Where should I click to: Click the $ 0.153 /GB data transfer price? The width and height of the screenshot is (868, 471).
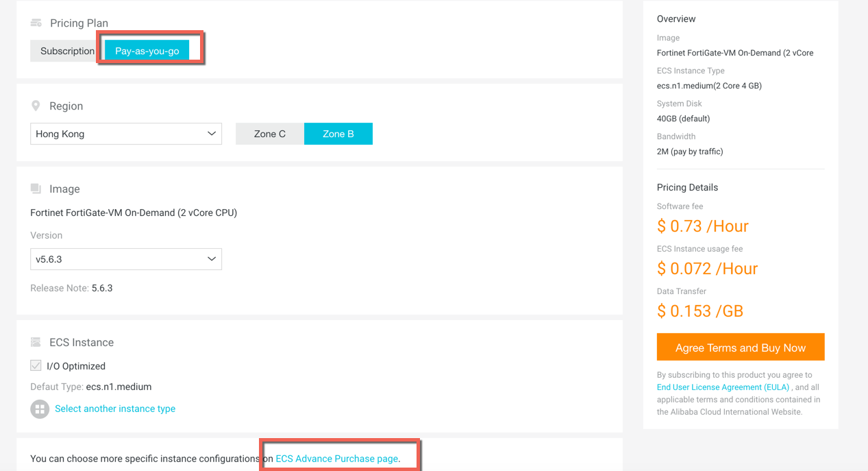[x=700, y=311]
